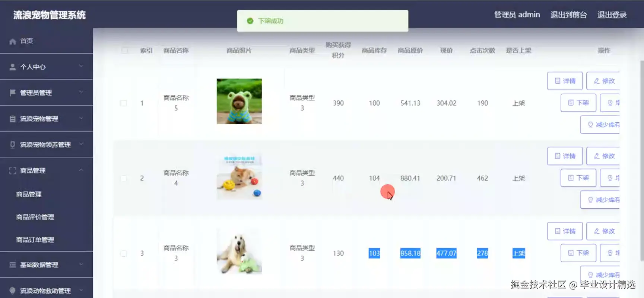The image size is (644, 298).
Task: Click highlighted value 858.18
Action: 410,253
